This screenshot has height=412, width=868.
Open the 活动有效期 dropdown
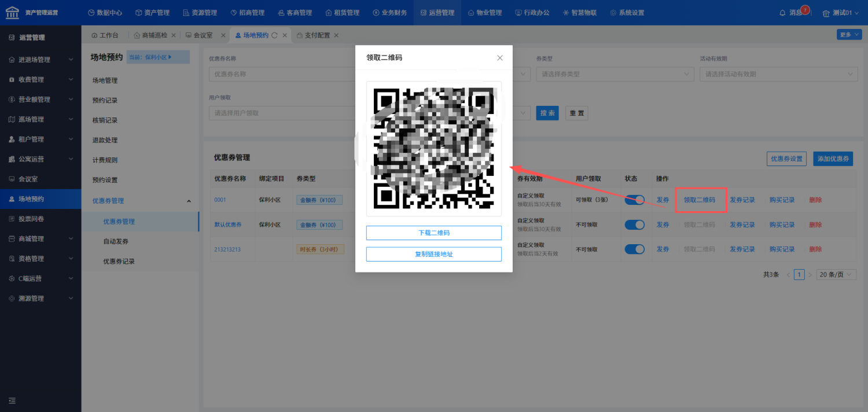tap(779, 74)
